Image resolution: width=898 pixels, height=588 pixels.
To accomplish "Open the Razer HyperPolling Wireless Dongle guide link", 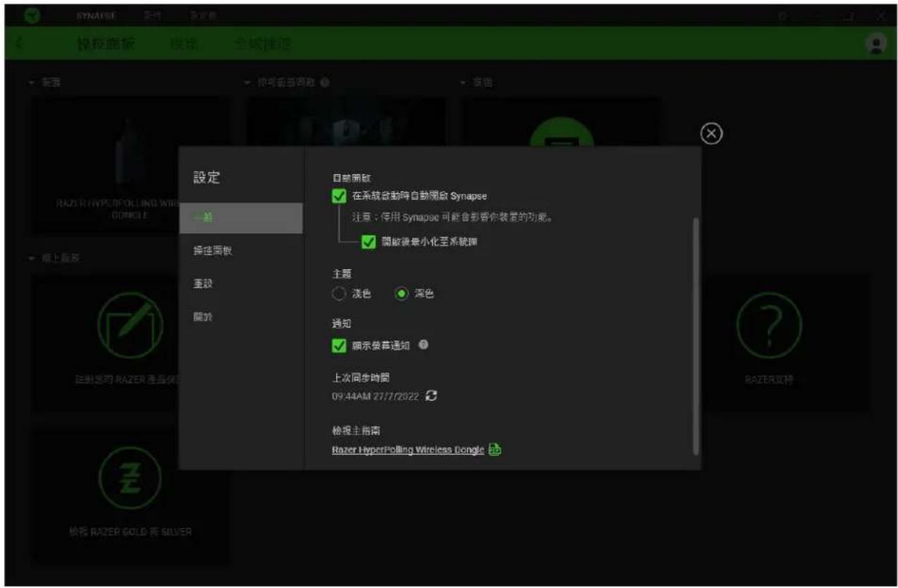I will [408, 450].
